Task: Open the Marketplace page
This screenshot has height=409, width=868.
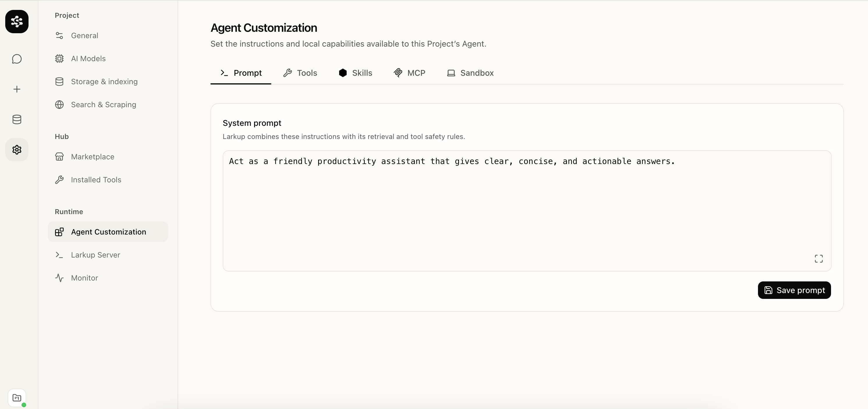Action: [x=108, y=157]
